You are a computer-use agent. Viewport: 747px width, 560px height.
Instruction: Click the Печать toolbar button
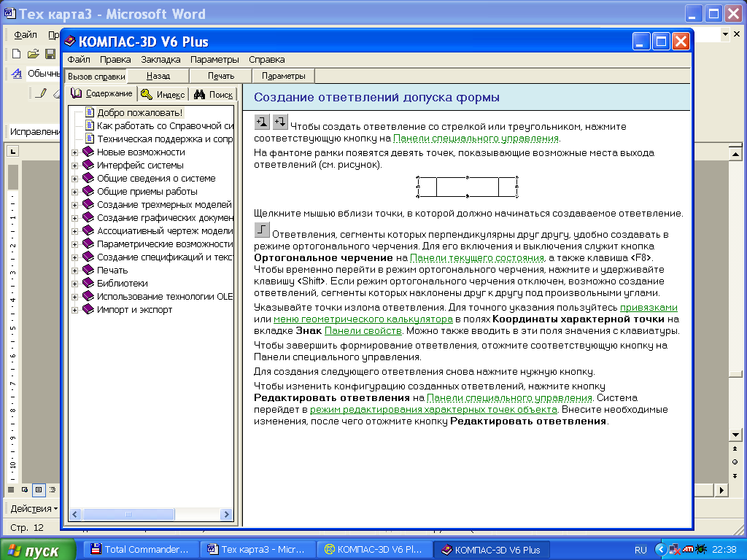221,76
